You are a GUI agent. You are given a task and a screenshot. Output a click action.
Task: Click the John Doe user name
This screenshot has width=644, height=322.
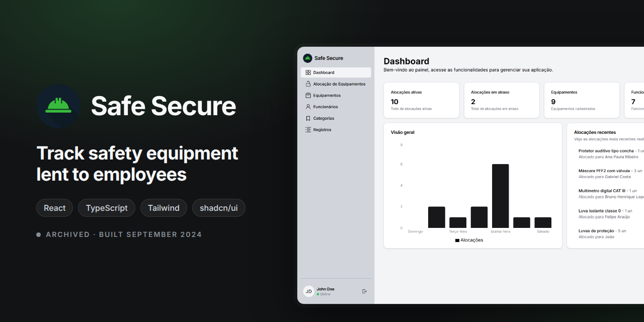coord(326,289)
